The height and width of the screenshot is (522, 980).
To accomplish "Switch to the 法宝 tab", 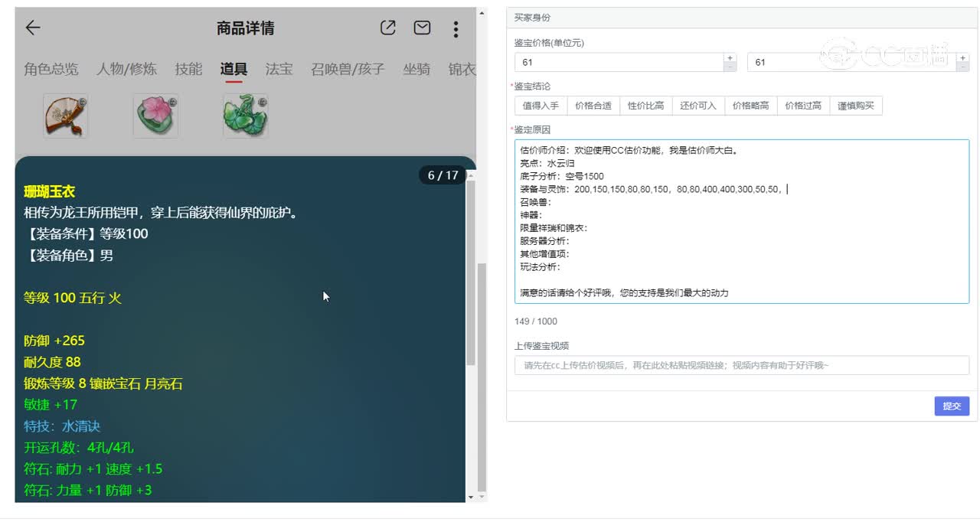I will 279,69.
